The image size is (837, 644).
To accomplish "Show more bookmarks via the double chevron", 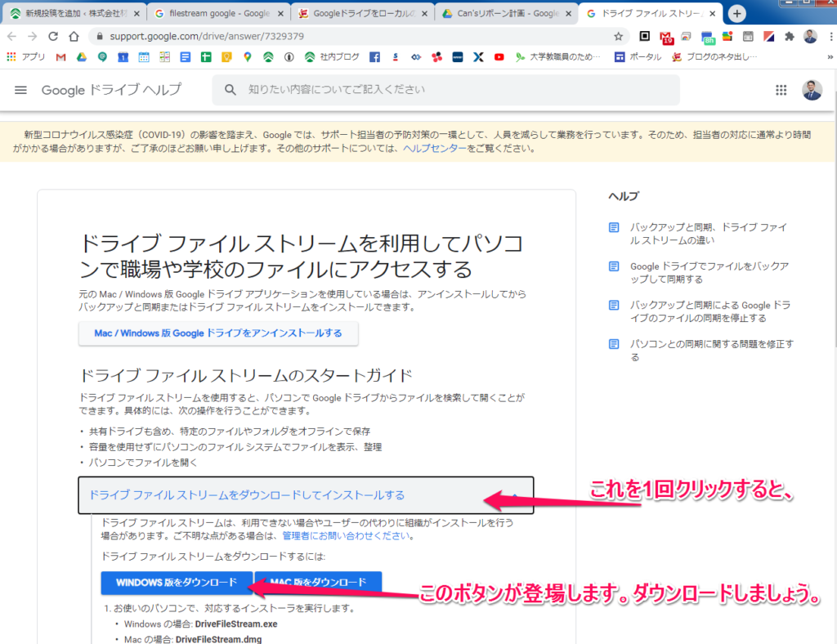I will click(830, 56).
